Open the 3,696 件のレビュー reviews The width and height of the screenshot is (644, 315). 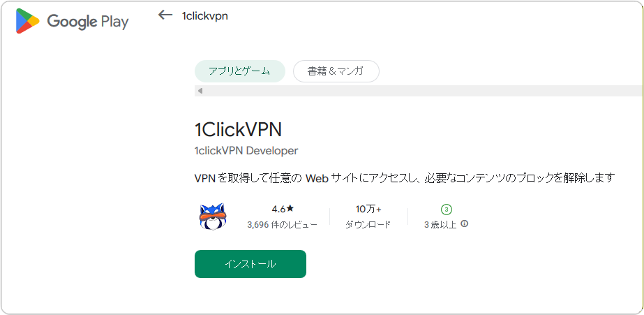click(x=282, y=225)
